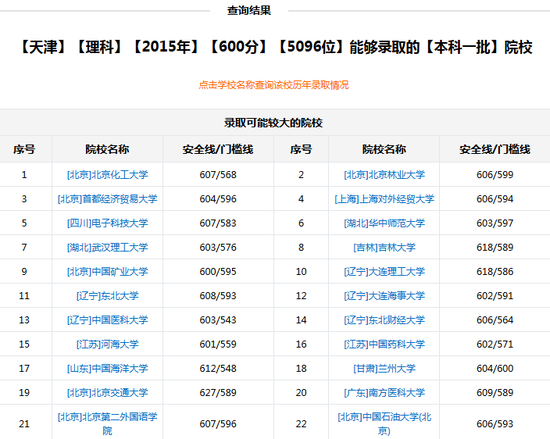Click the score cell 627/589
Viewport: 550px width, 439px height.
[x=218, y=392]
